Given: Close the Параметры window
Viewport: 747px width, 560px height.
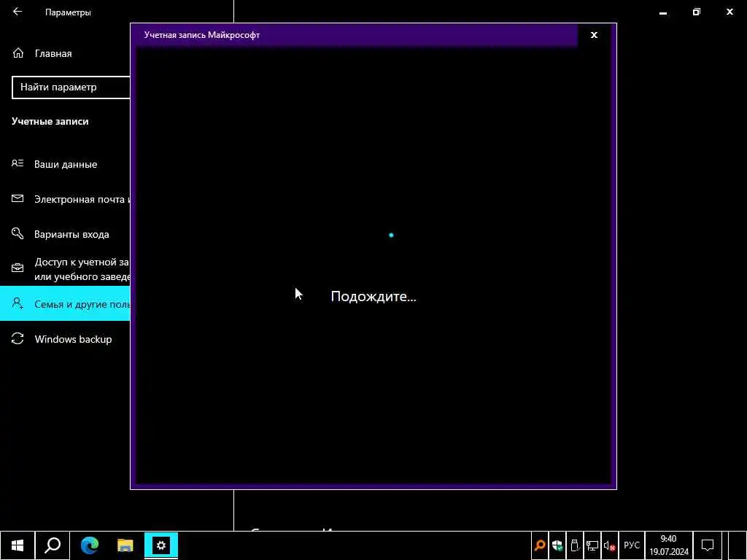Looking at the screenshot, I should pos(729,12).
